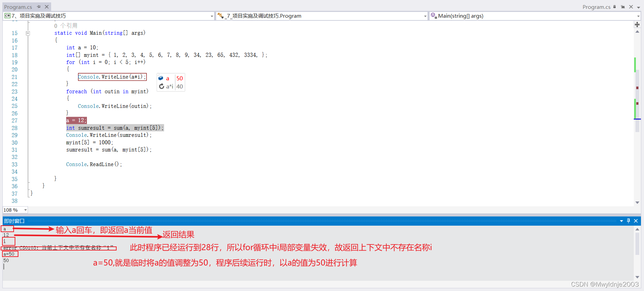
Task: Pin the Program.cs document tab
Action: pos(39,7)
